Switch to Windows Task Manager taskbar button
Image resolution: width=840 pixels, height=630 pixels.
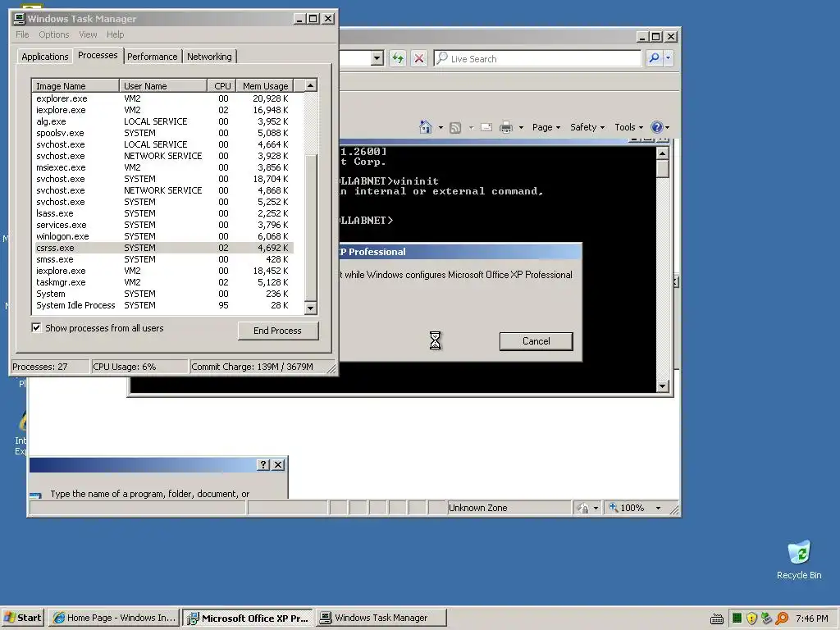point(381,618)
